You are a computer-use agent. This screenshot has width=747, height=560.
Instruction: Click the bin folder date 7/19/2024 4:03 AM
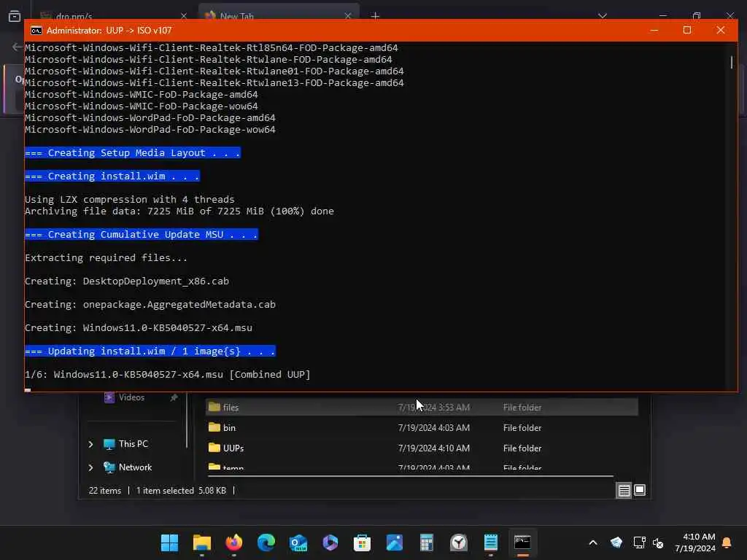tap(433, 427)
